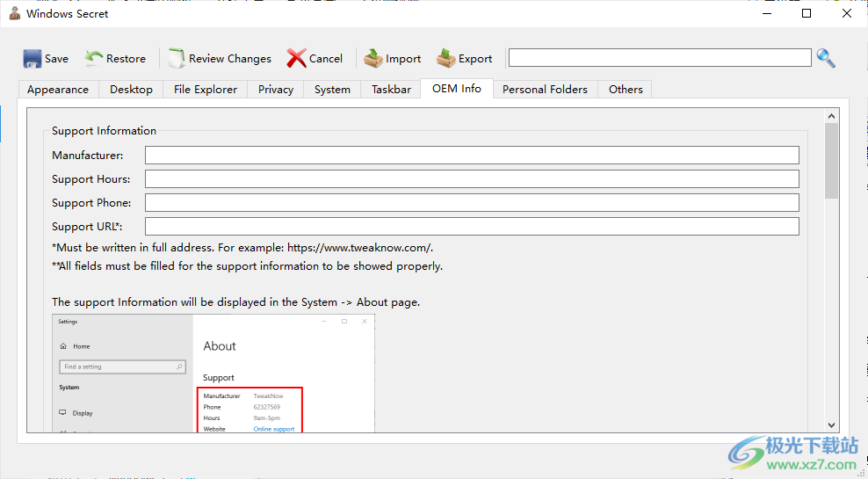The height and width of the screenshot is (479, 868).
Task: Go to the Privacy tab
Action: tap(276, 90)
